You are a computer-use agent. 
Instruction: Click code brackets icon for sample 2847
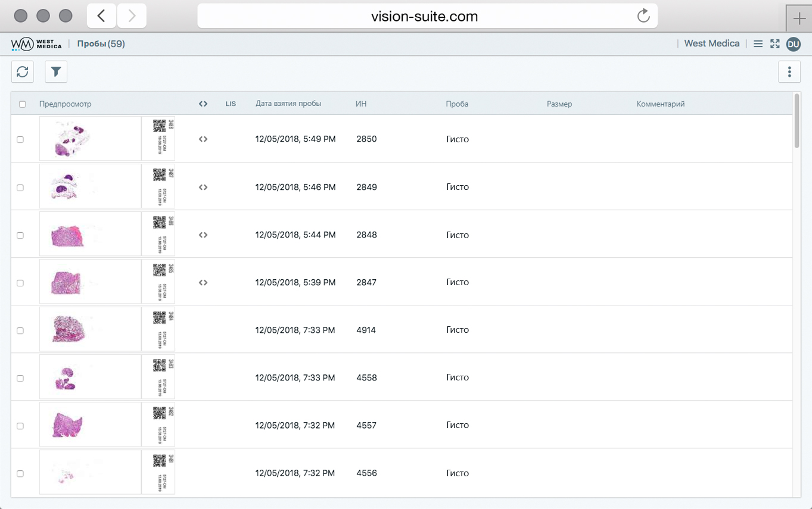tap(203, 283)
